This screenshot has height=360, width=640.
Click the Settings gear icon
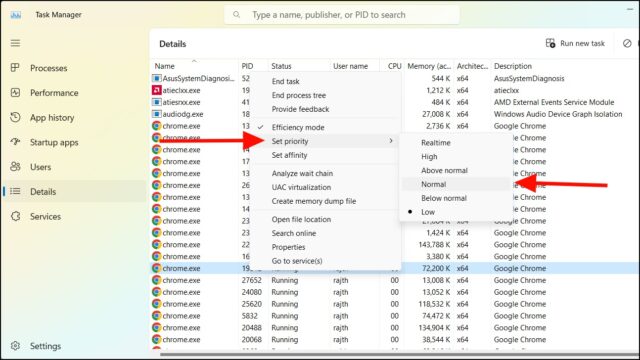tap(15, 346)
